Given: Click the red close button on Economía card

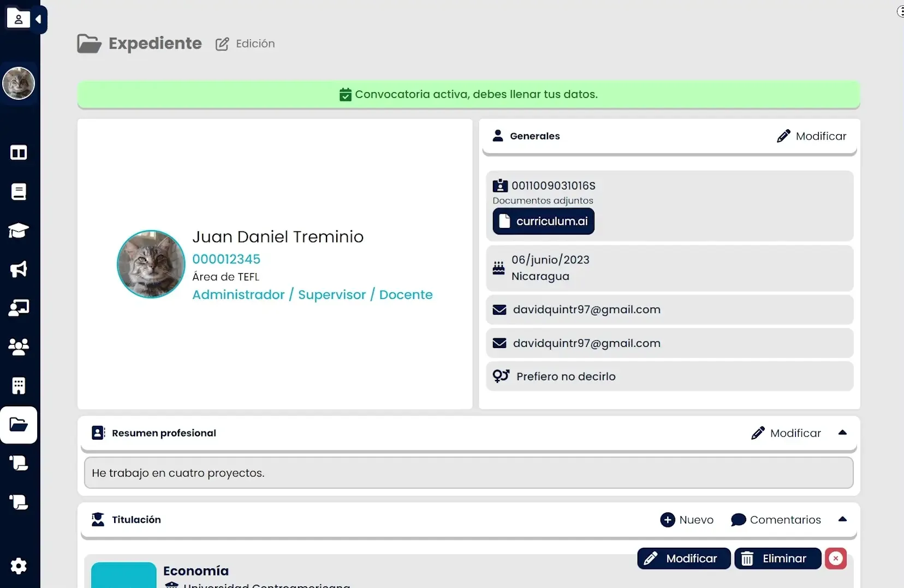Looking at the screenshot, I should (x=835, y=559).
